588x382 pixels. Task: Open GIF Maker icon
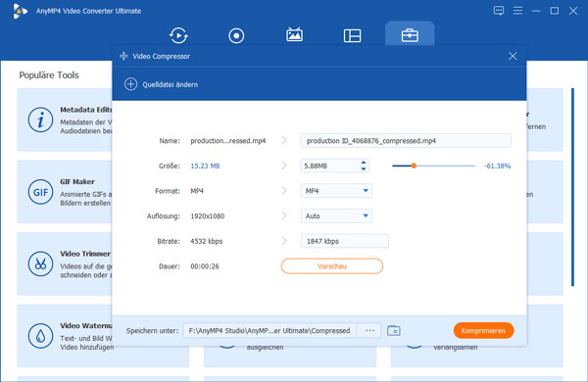[x=40, y=192]
